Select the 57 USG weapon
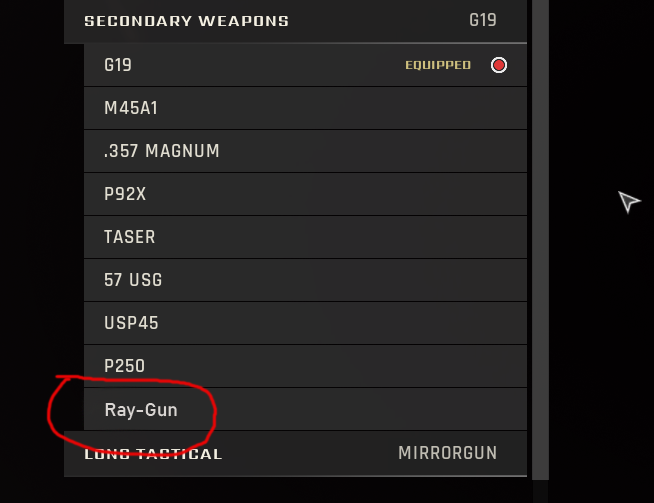The height and width of the screenshot is (503, 654). 132,280
